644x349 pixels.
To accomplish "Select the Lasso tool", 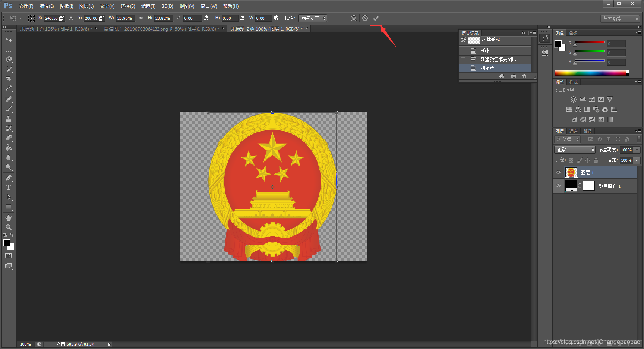I will (9, 59).
